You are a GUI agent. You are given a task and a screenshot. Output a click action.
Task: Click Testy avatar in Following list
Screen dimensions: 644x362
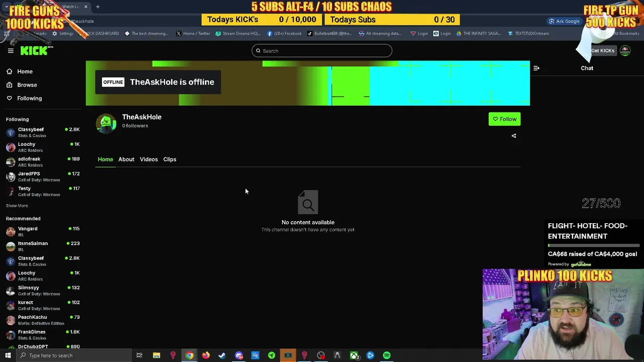tap(11, 191)
